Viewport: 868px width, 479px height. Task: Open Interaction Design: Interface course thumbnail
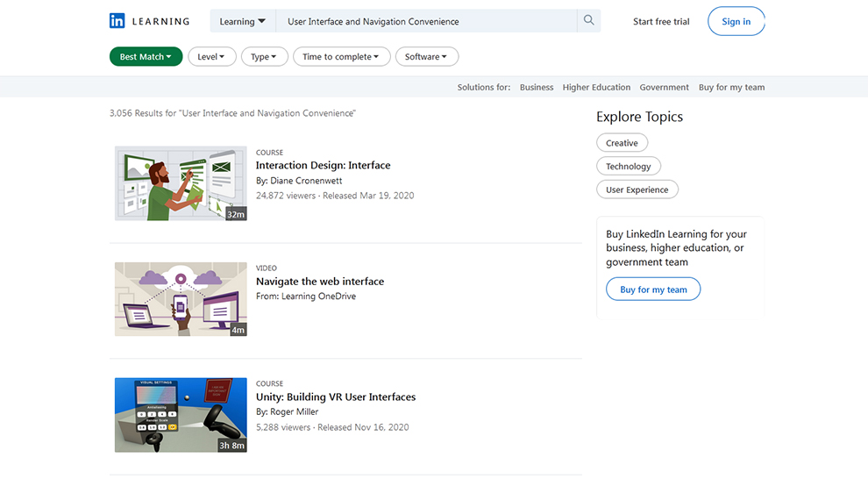pos(181,183)
